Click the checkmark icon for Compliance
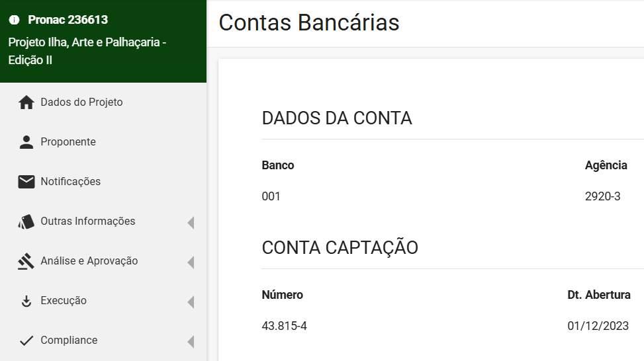The image size is (644, 361). click(x=26, y=341)
